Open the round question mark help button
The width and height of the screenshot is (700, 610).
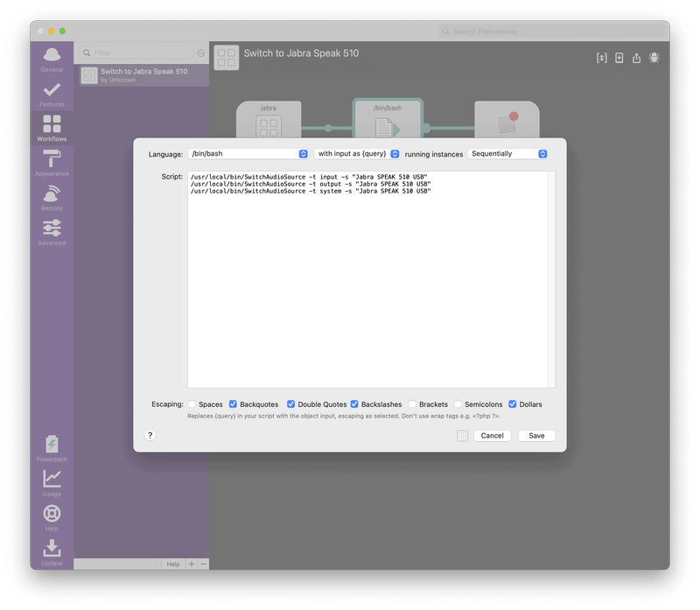pyautogui.click(x=150, y=435)
